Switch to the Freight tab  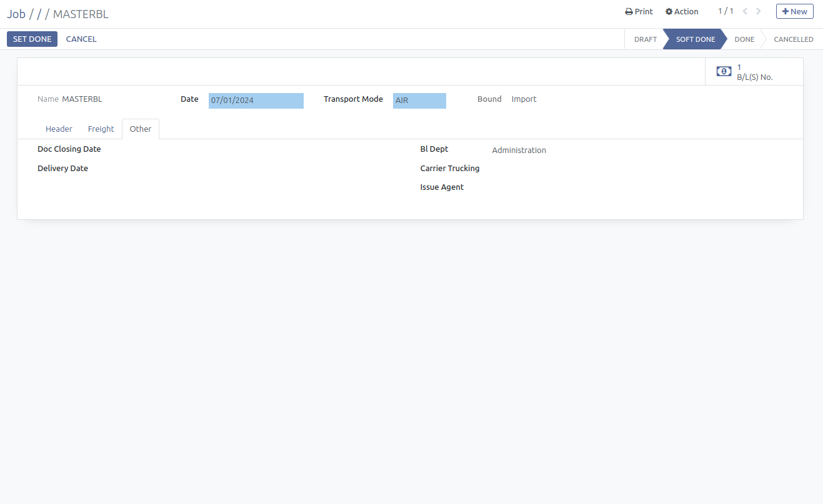(101, 129)
